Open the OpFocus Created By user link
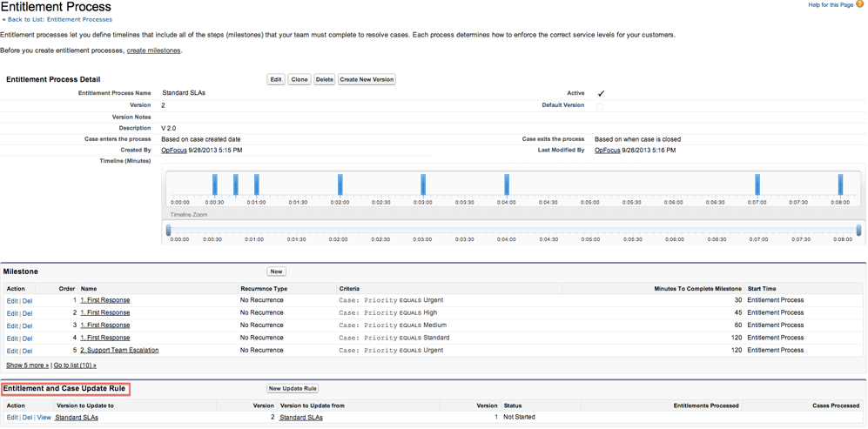Image resolution: width=868 pixels, height=429 pixels. [174, 151]
